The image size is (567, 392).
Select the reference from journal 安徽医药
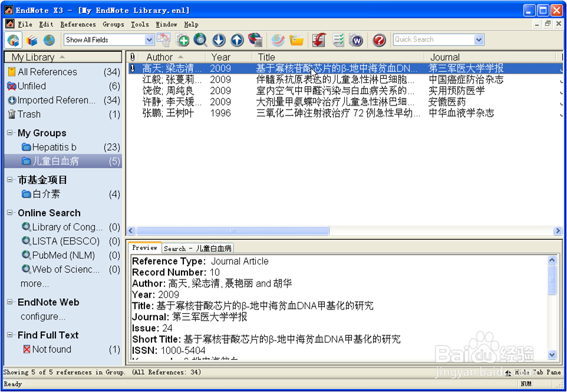tap(345, 102)
